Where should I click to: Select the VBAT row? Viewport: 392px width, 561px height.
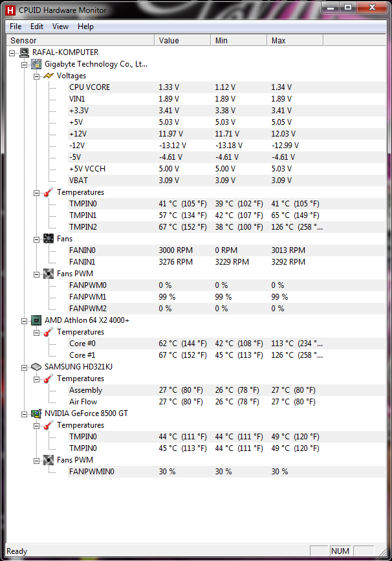[227, 181]
